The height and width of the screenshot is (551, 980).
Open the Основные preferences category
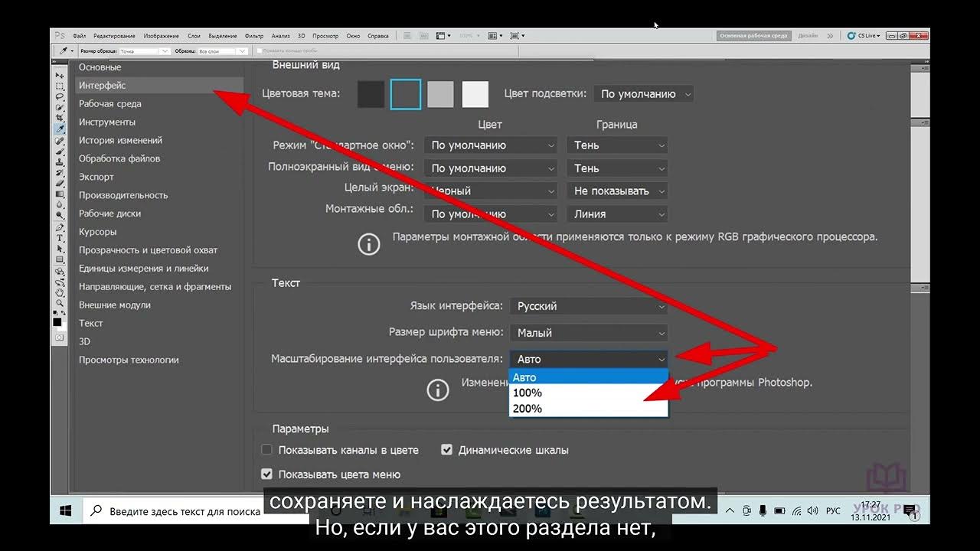(100, 67)
